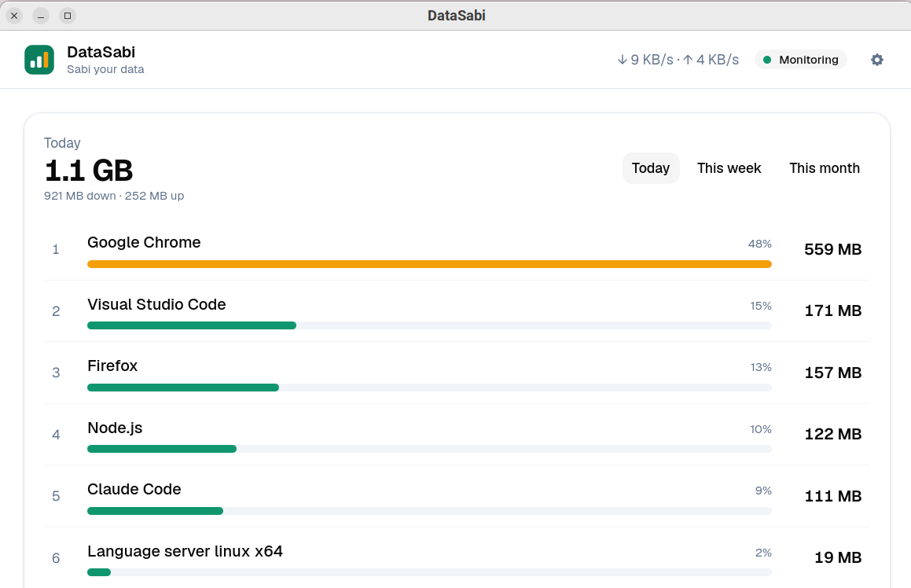Select the Visual Studio Code row name
The width and height of the screenshot is (911, 588).
tap(156, 304)
